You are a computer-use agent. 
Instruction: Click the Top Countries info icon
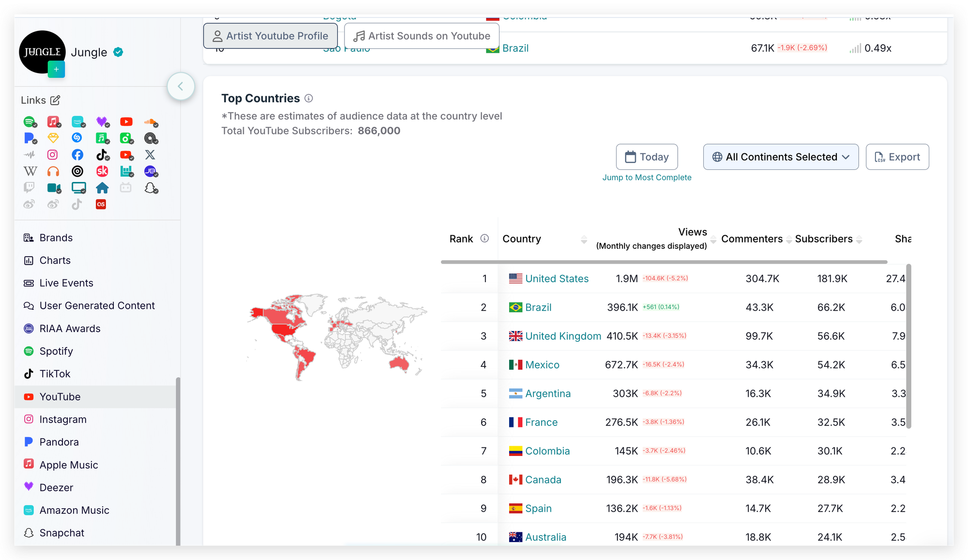[309, 99]
